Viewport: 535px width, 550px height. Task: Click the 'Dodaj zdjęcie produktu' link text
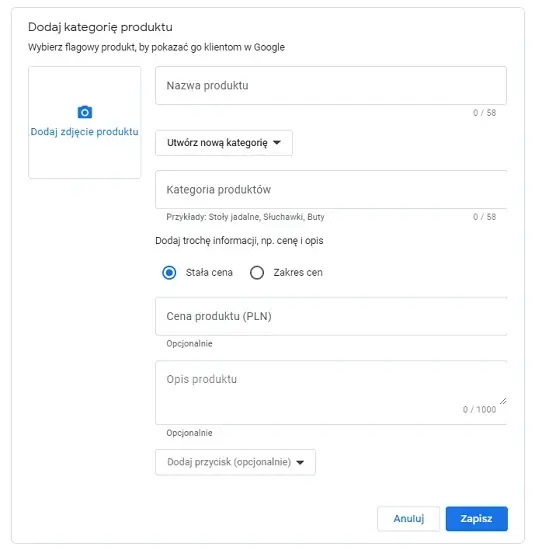point(85,132)
